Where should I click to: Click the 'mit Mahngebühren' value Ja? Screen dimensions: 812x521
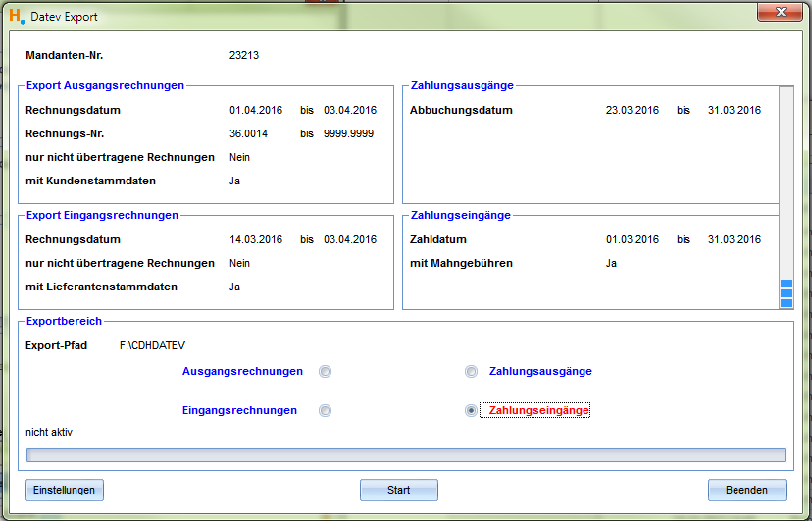[611, 263]
